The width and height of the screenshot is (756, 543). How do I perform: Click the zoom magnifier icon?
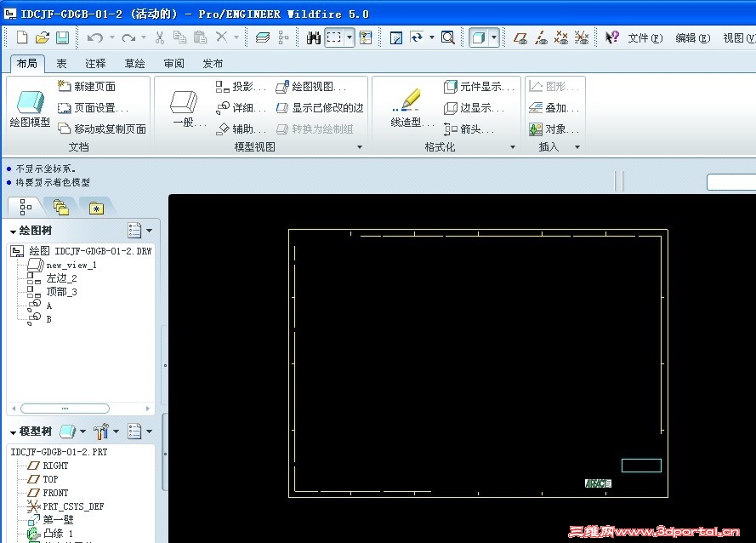[448, 37]
